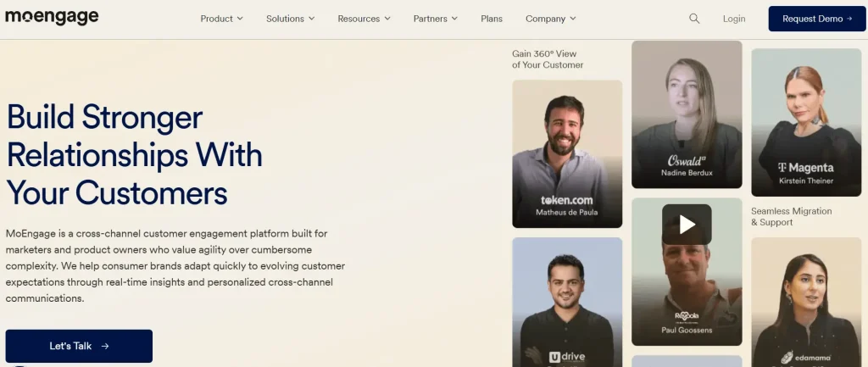868x367 pixels.
Task: Click the Udrive logo on card
Action: (567, 357)
